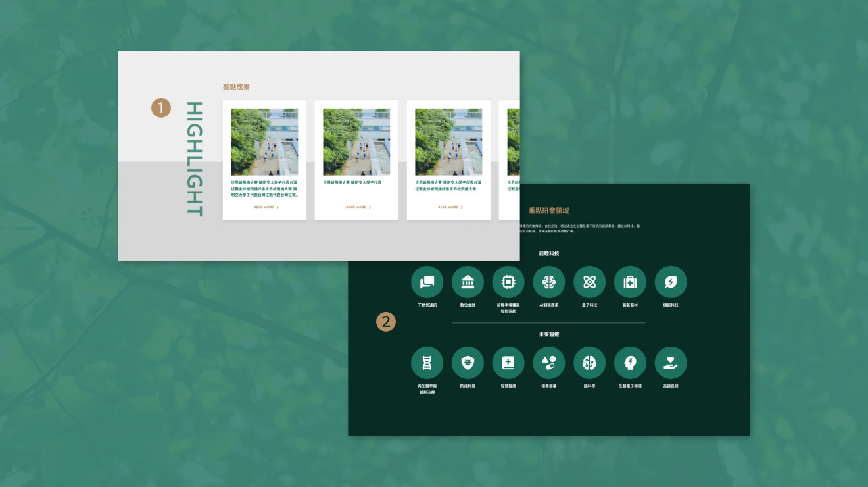Click the 生醫電子轉譯 caption text
This screenshot has width=868, height=487.
[x=631, y=386]
